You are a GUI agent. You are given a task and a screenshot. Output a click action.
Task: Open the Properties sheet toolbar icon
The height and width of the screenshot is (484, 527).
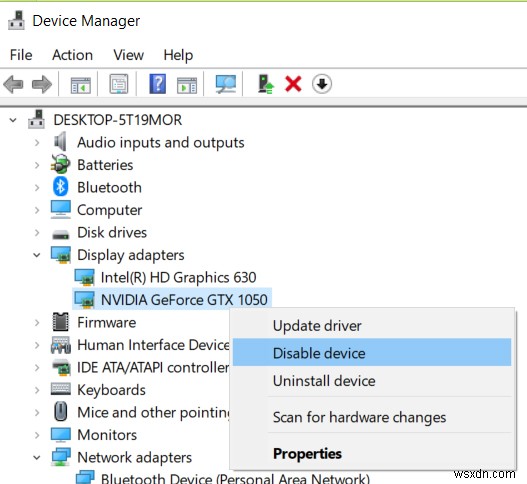(x=119, y=84)
